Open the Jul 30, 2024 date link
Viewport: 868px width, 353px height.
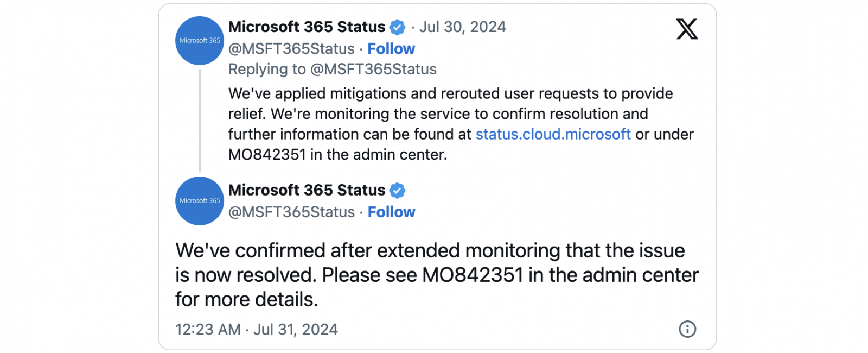click(x=463, y=27)
